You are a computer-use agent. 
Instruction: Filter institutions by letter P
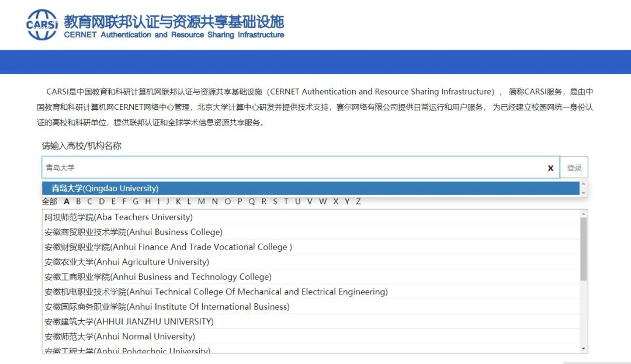click(240, 201)
